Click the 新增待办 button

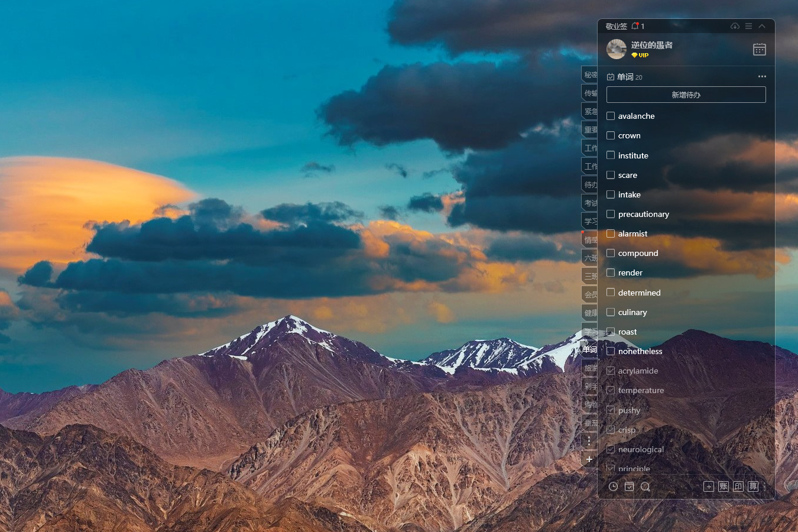(686, 95)
